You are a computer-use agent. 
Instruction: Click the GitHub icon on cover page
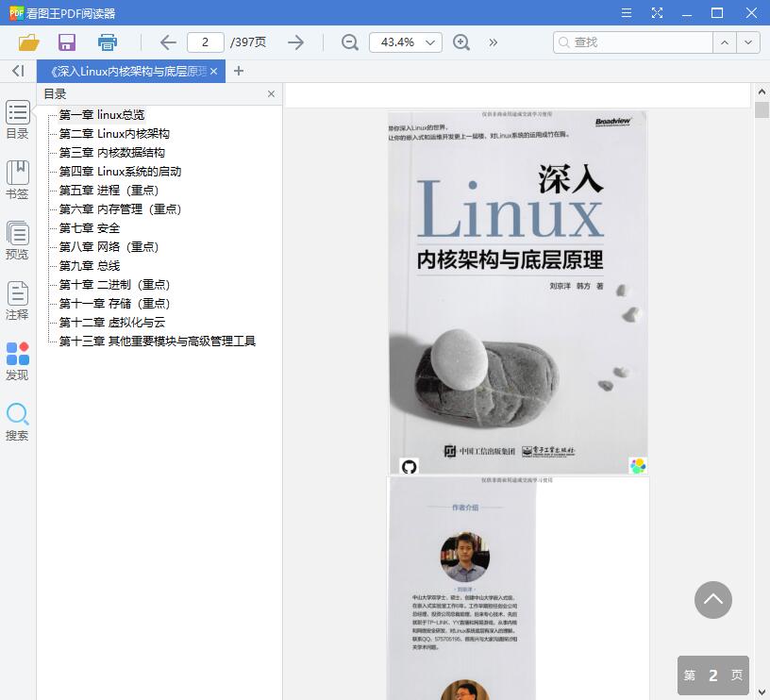[410, 466]
